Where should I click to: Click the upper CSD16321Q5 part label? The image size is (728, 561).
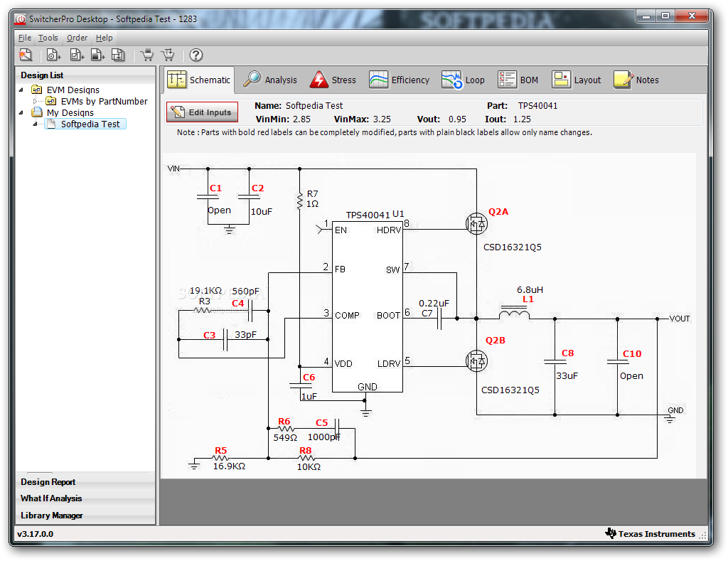click(x=512, y=247)
